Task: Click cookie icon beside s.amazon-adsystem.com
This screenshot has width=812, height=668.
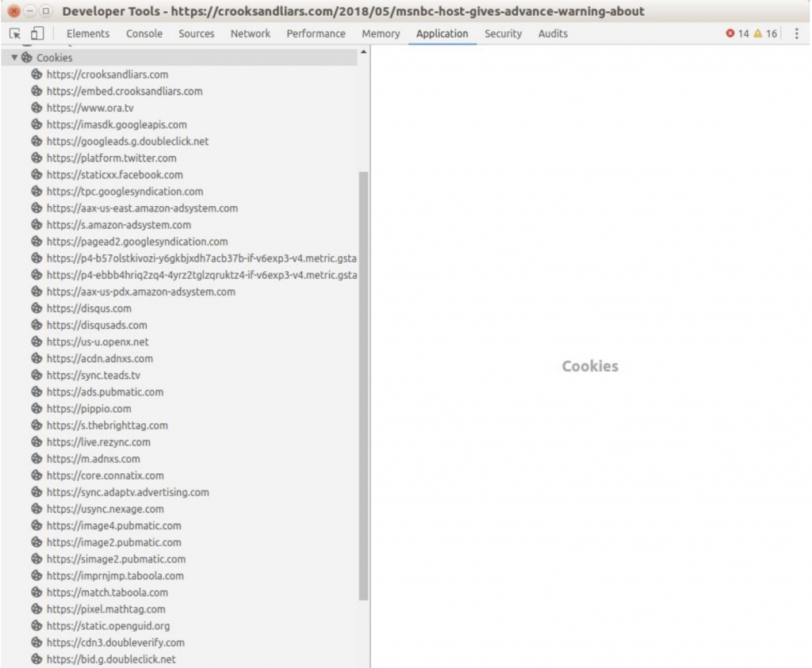Action: [x=36, y=224]
